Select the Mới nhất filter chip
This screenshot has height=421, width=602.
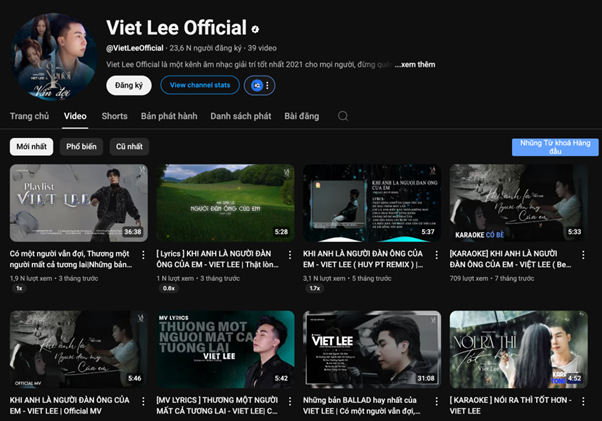click(x=31, y=147)
